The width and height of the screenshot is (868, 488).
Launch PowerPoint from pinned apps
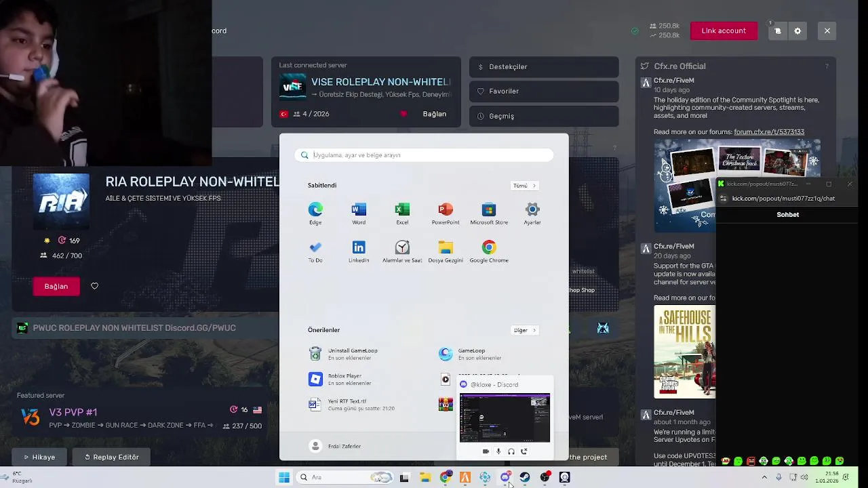[446, 213]
